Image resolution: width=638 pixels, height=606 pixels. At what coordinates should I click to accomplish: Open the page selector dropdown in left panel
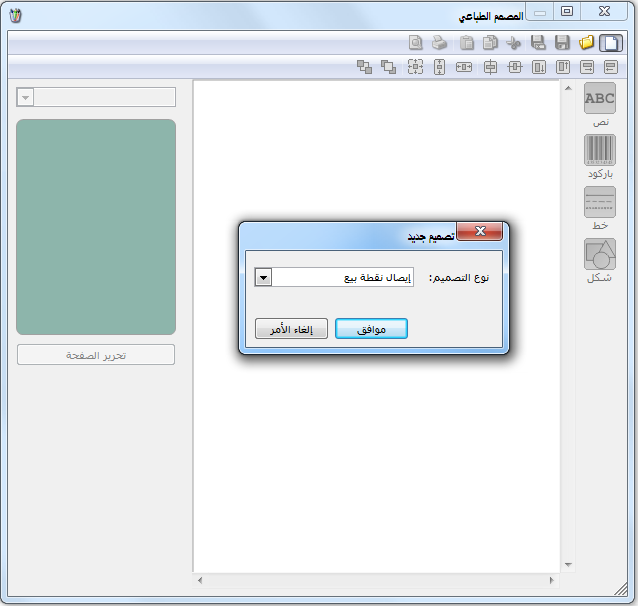[25, 98]
